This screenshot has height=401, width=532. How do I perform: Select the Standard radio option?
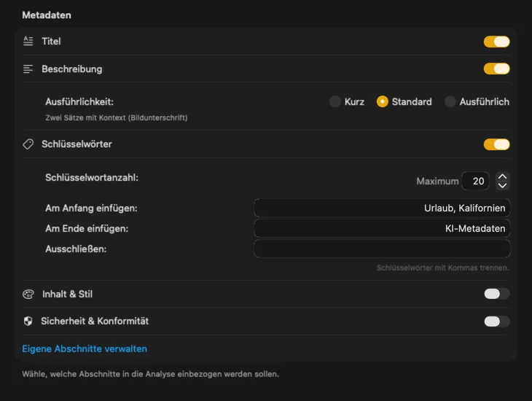coord(383,102)
